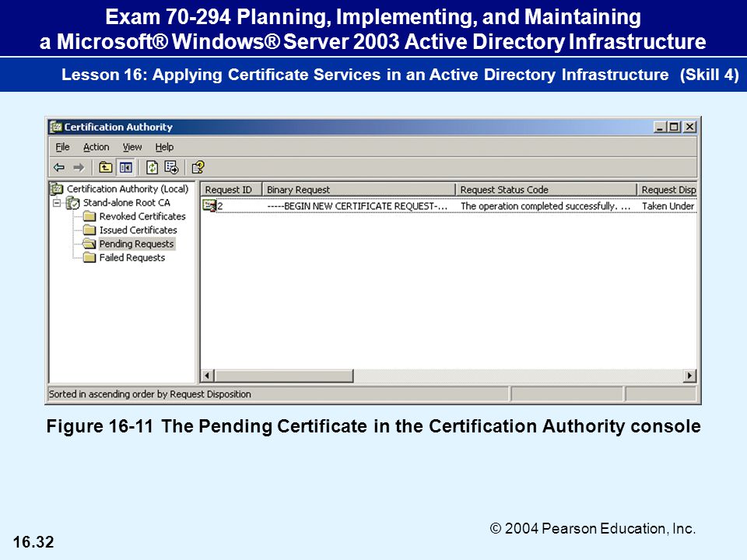Sort by Request Status Code column header
Image resolution: width=747 pixels, height=560 pixels.
tap(546, 190)
